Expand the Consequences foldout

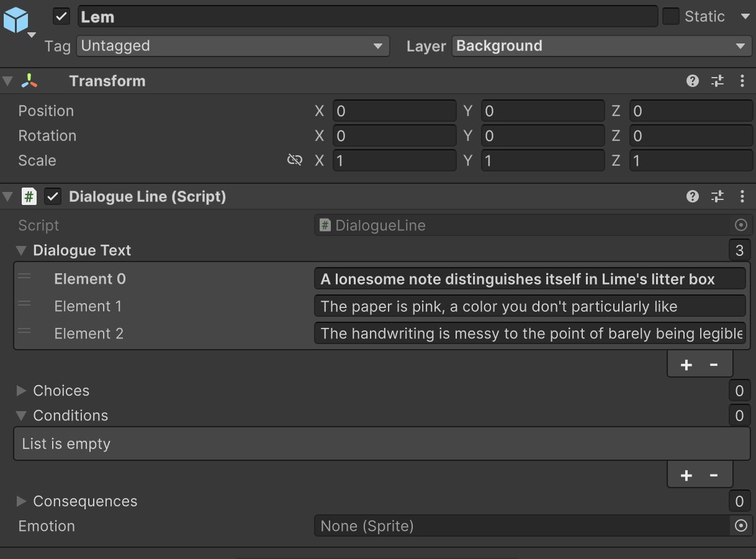tap(21, 501)
